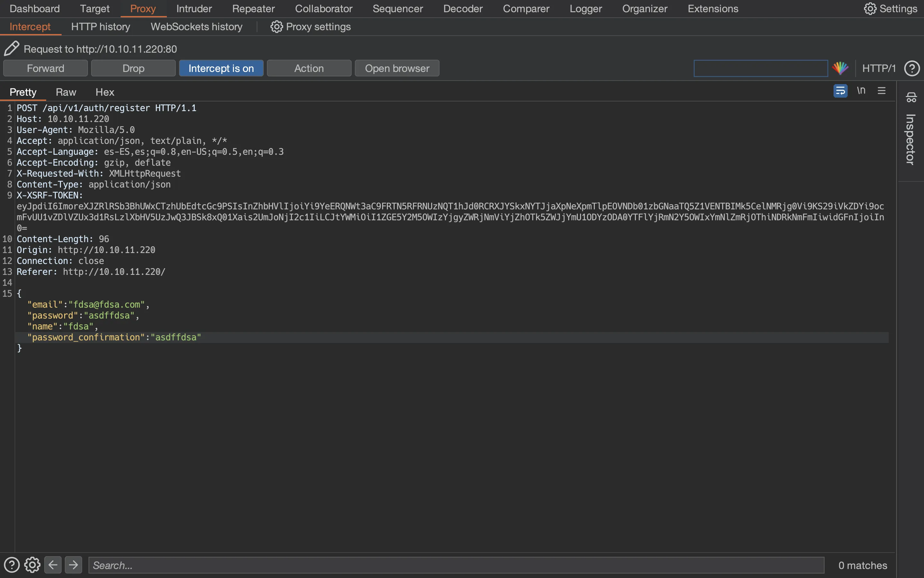The image size is (924, 578).
Task: Click the Forward button
Action: (x=46, y=68)
